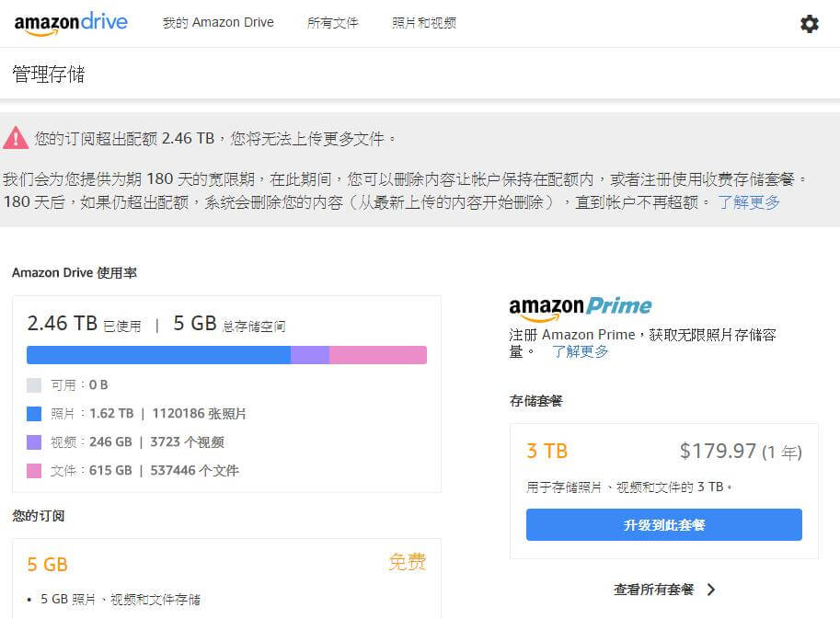The image size is (840, 619).
Task: Click the purple videos segment of usage bar
Action: (310, 355)
